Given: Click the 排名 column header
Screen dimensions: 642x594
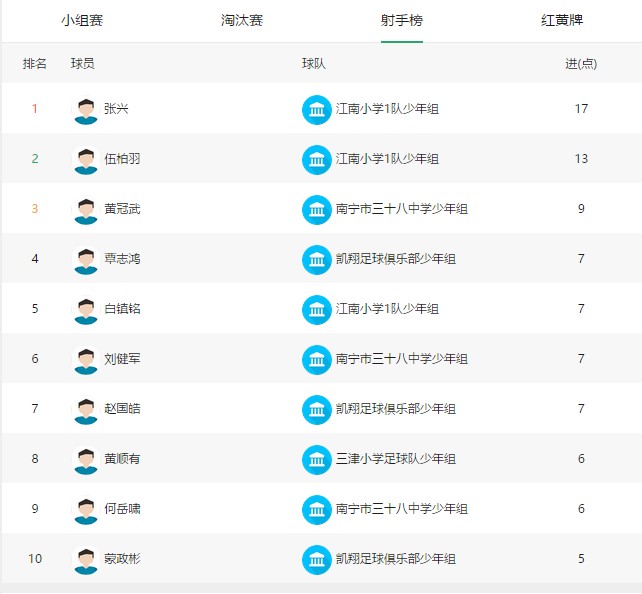Looking at the screenshot, I should [x=35, y=64].
